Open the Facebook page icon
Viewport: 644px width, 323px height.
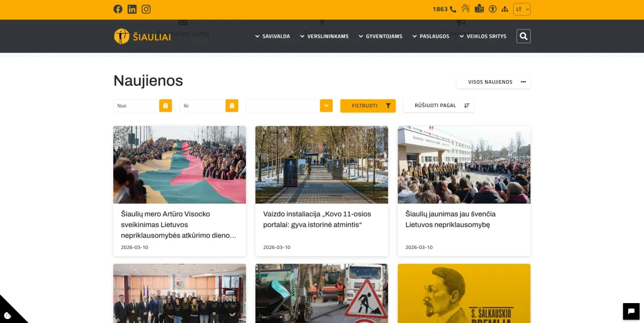coord(118,9)
